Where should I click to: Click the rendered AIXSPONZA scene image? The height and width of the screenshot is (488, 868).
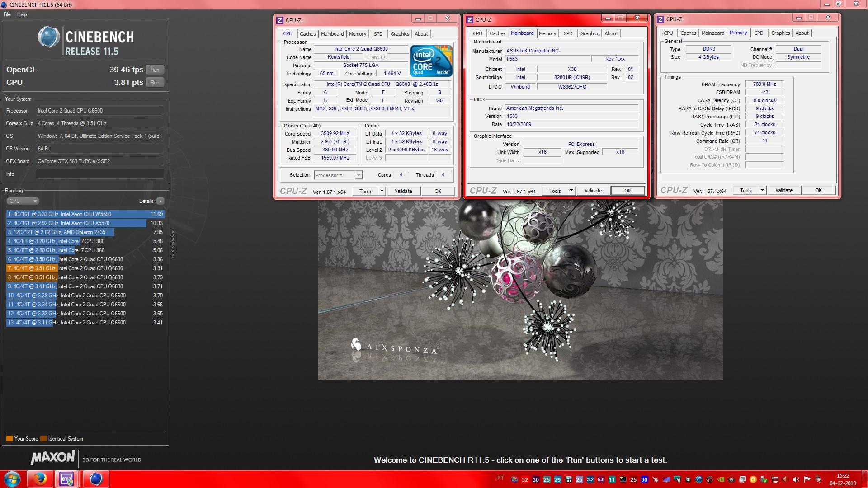click(520, 289)
